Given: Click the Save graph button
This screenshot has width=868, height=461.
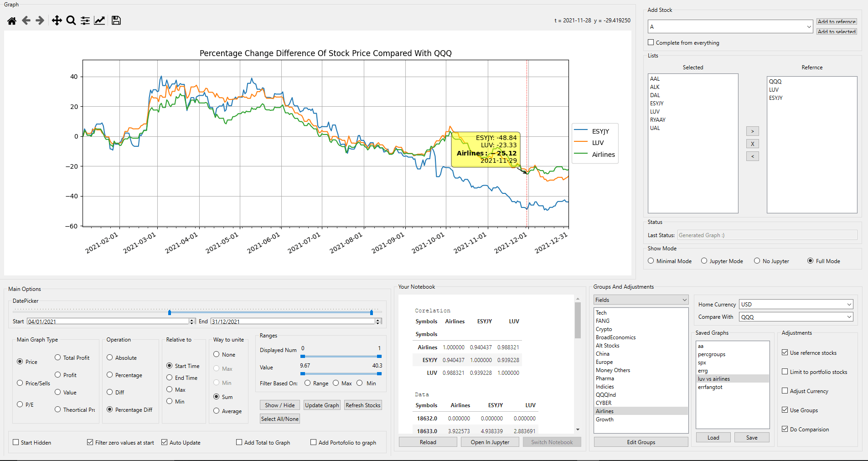Looking at the screenshot, I should pyautogui.click(x=752, y=437).
